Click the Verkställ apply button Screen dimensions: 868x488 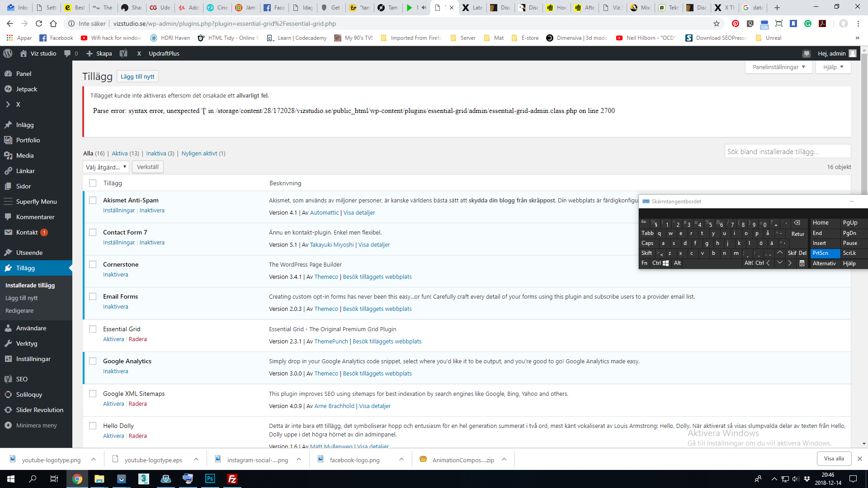148,167
